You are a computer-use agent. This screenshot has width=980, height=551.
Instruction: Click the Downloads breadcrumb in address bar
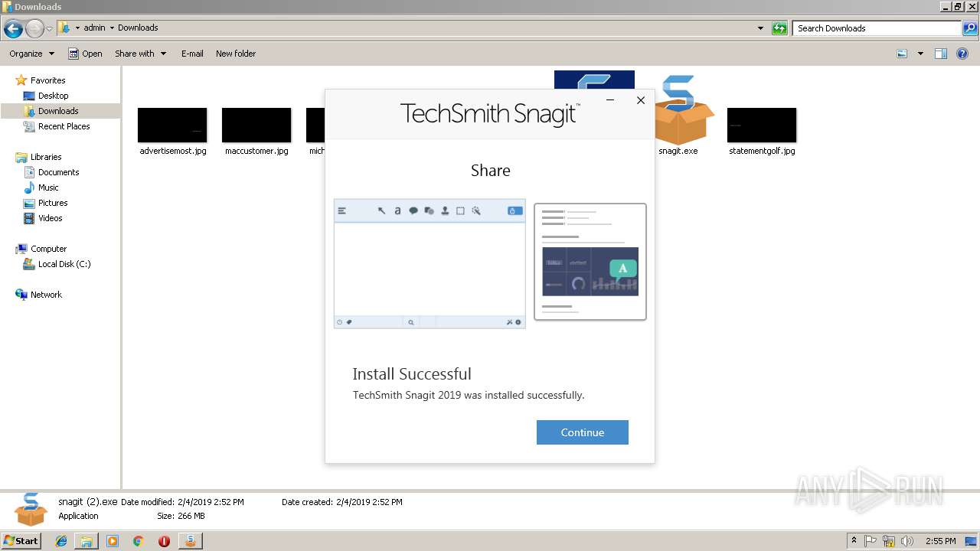[x=138, y=28]
